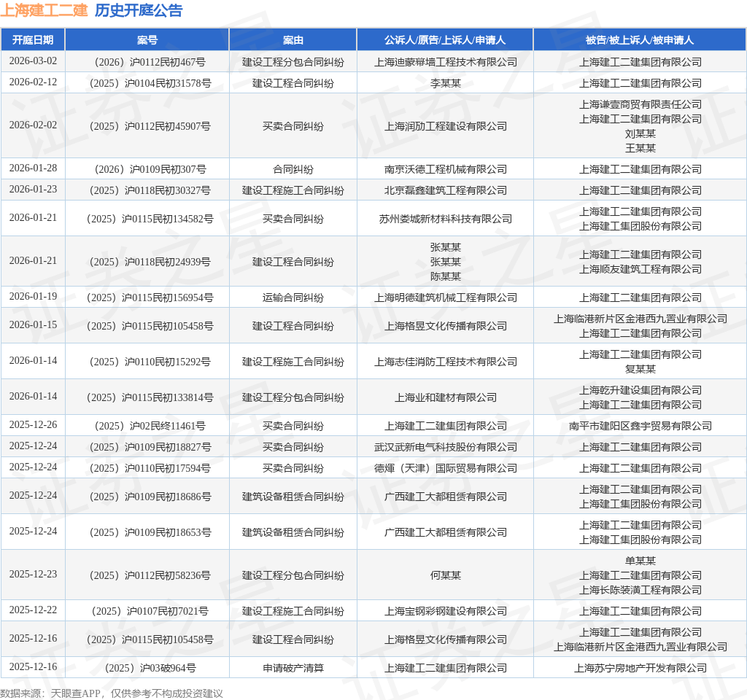Click defendant 上海乾升建设集团有限公司

pyautogui.click(x=640, y=390)
